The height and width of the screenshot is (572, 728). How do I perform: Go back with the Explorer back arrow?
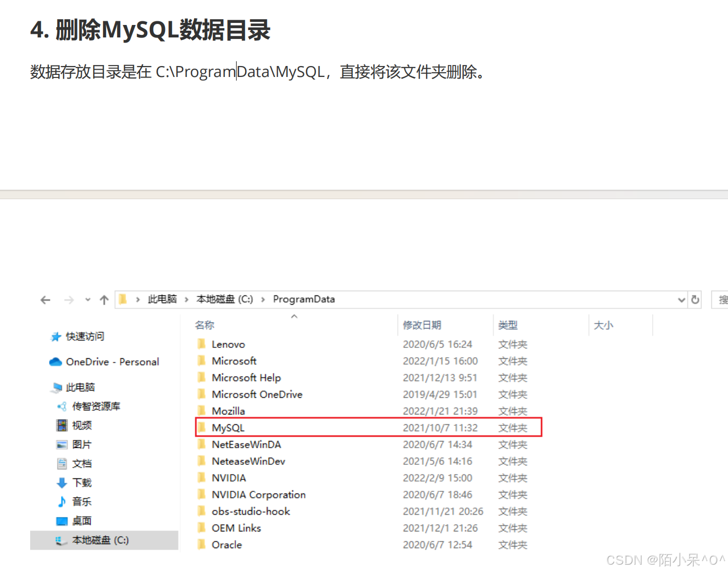pyautogui.click(x=45, y=300)
